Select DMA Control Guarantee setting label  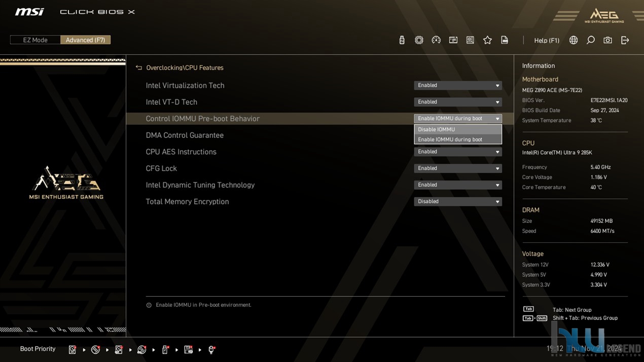click(185, 135)
